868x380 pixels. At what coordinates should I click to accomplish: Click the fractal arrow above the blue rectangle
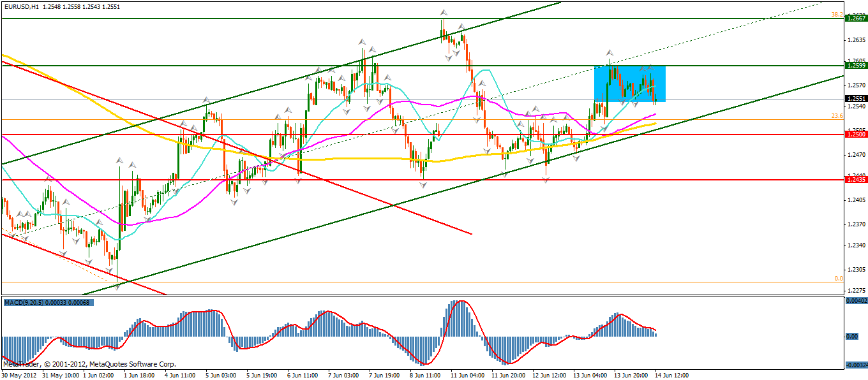click(610, 52)
